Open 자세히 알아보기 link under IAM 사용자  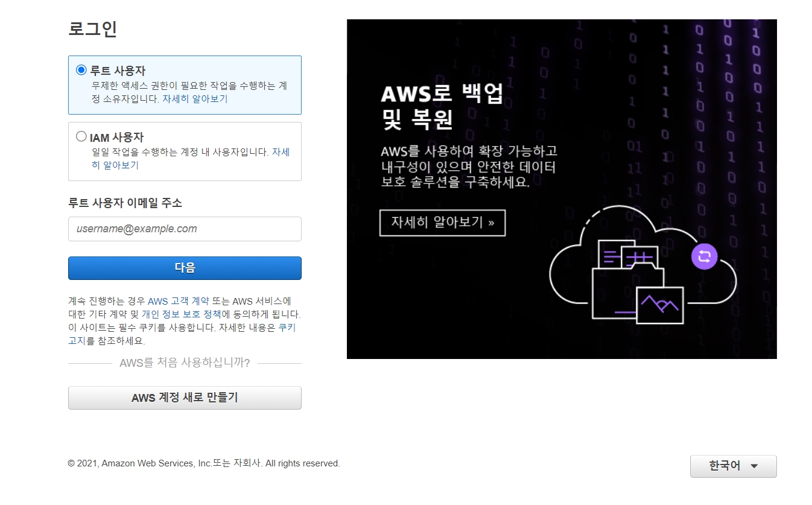(191, 159)
